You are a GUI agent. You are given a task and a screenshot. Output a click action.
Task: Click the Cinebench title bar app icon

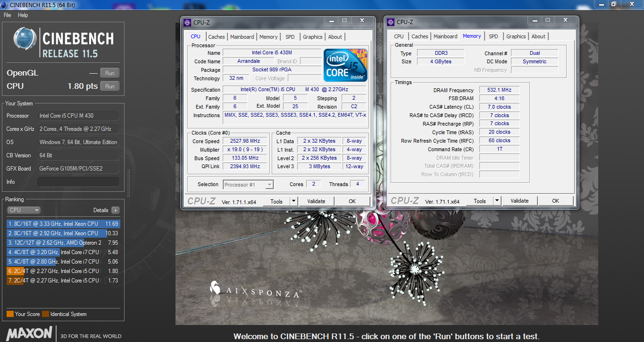pos(4,4)
